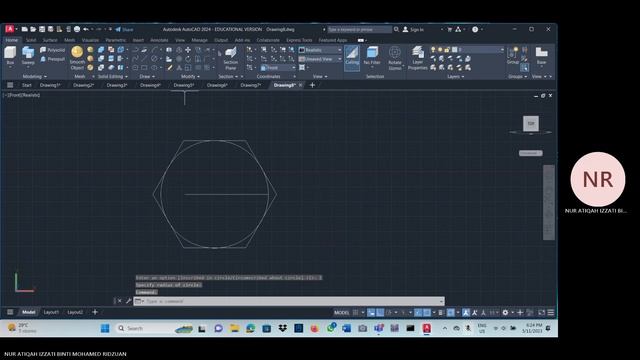Click the Help question mark icon
Image resolution: width=640 pixels, height=360 pixels.
point(475,29)
